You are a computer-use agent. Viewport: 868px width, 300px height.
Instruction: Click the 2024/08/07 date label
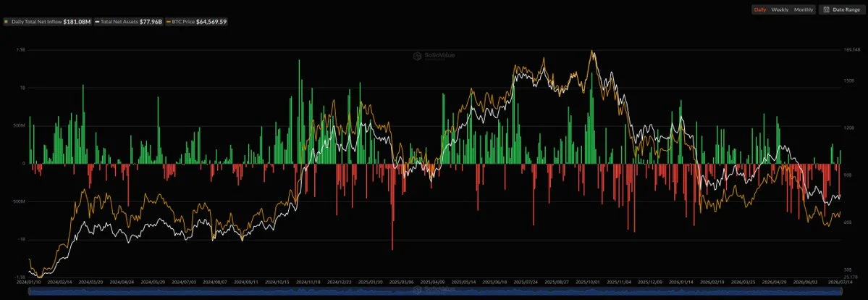pos(214,282)
